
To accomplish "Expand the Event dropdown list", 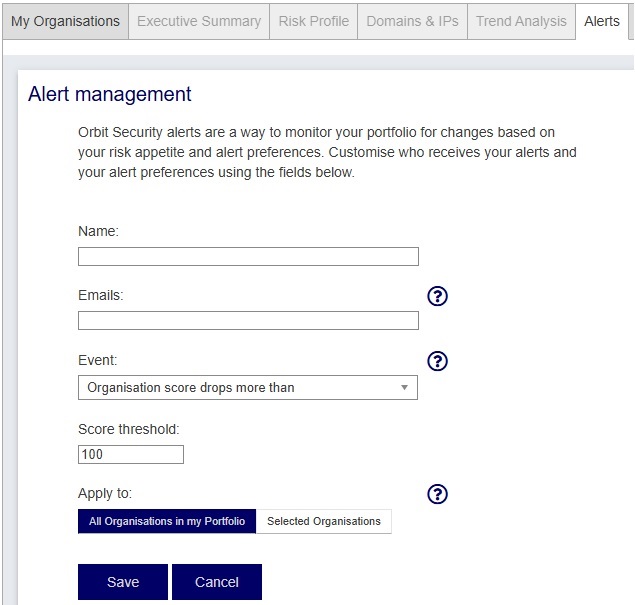I will (248, 388).
